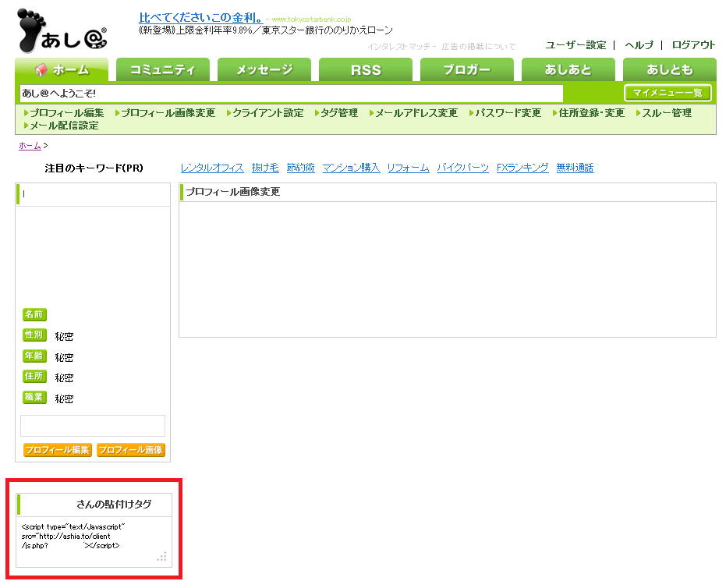This screenshot has width=726, height=588.
Task: Click ログアウト to sign out
Action: click(x=693, y=45)
